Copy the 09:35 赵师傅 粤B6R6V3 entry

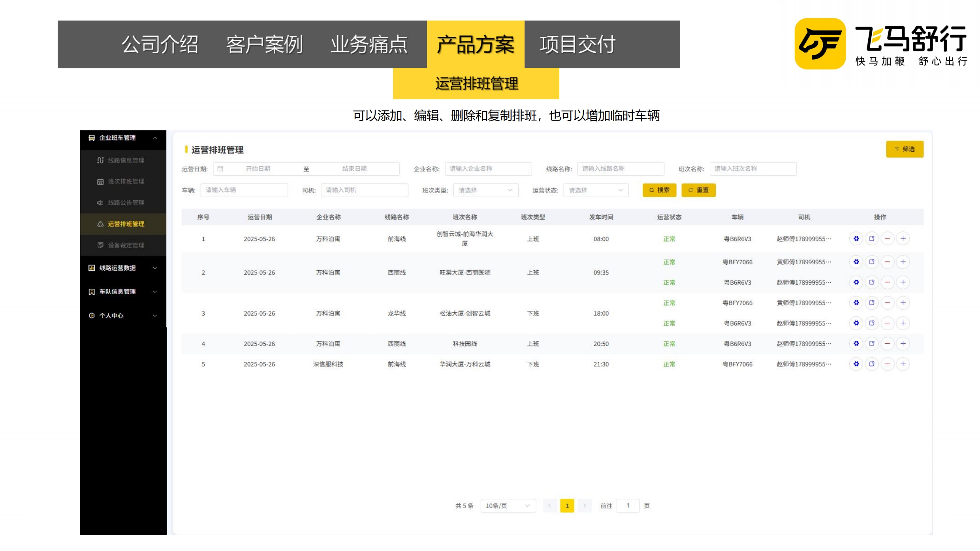(x=872, y=282)
